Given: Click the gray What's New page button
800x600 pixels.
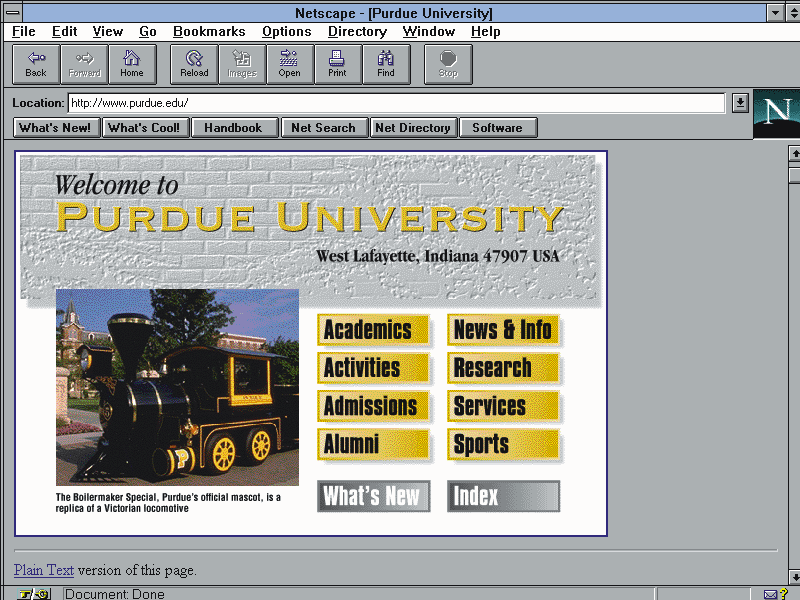Looking at the screenshot, I should (x=373, y=496).
